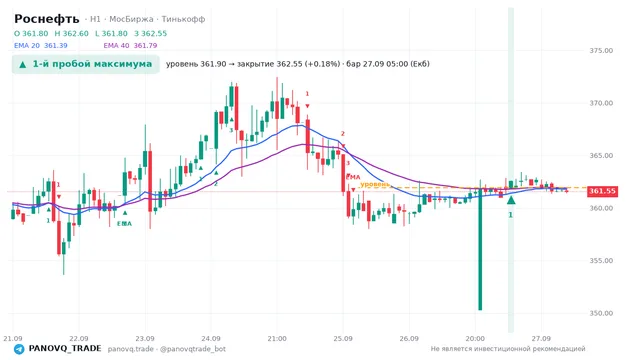640x360 pixels.
Task: Click the EMA 20 value 361.39
Action: click(x=56, y=45)
